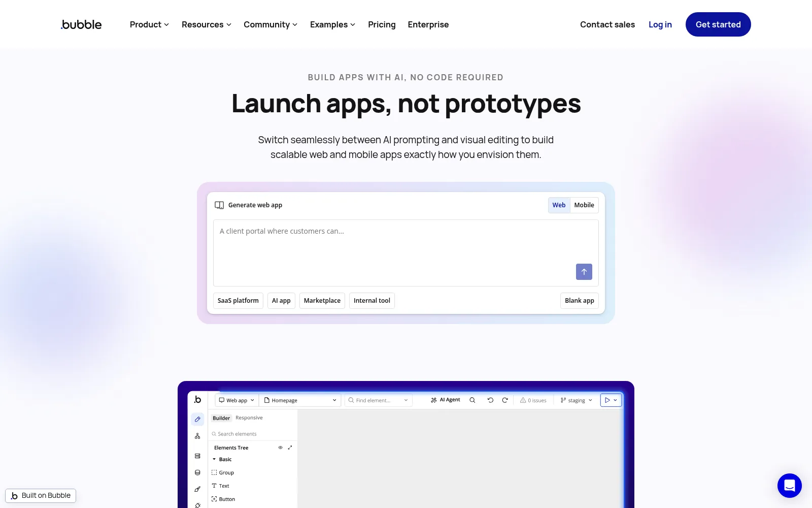Open the staging branch dropdown
This screenshot has height=508, width=812.
tap(577, 400)
